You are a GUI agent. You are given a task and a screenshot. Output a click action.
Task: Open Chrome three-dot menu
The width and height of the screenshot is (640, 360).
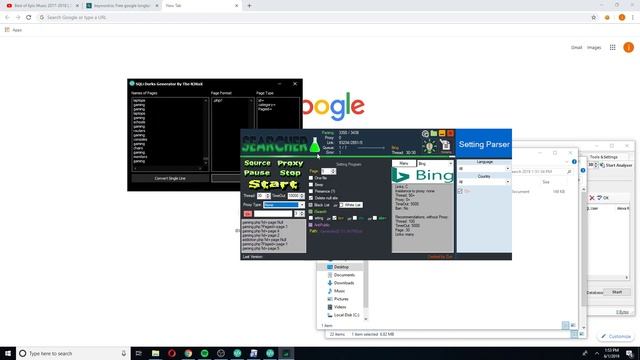633,18
